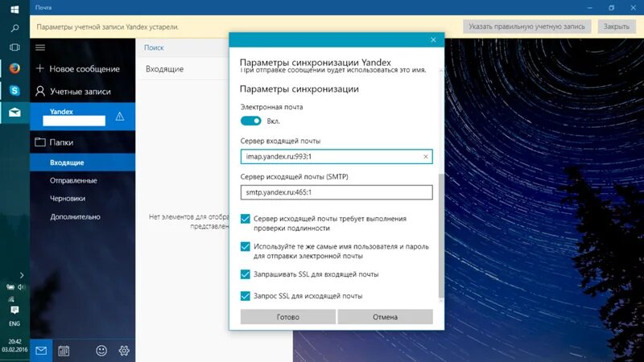
Task: Cancel dialog with Отмена button
Action: (385, 317)
